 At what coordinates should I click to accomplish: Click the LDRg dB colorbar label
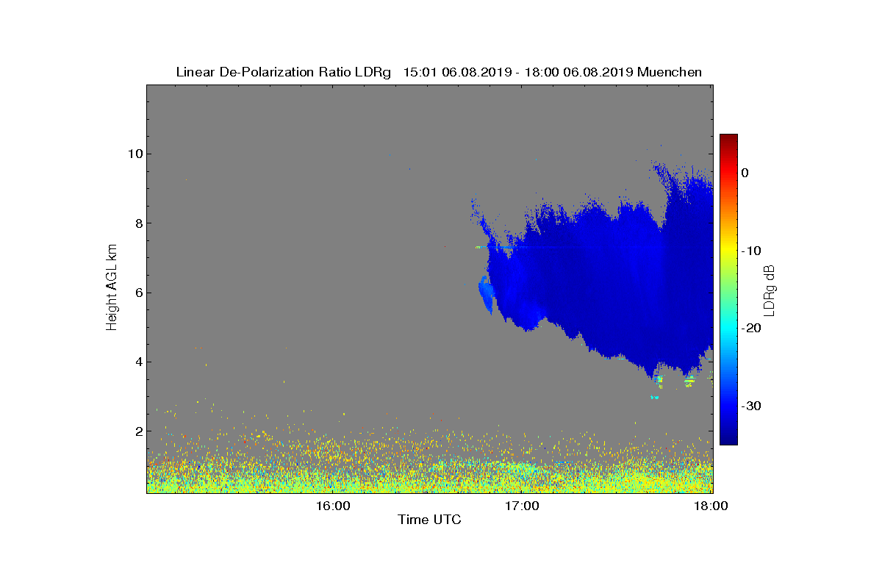pos(769,290)
